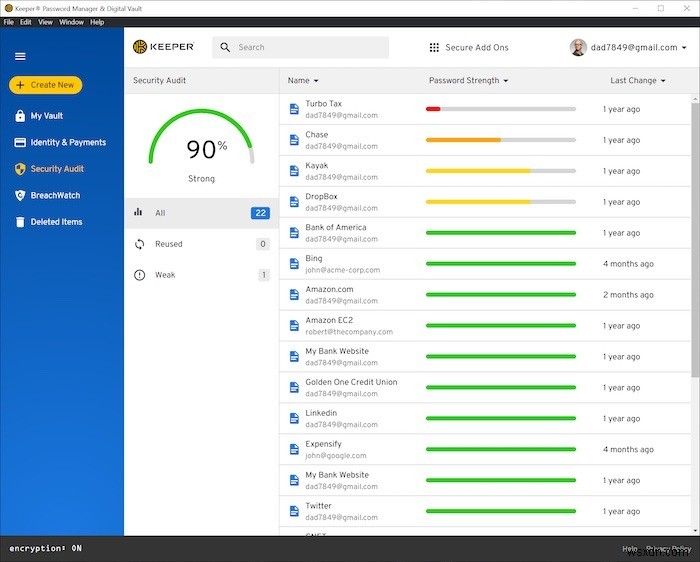
Task: Click the Security Audit shield icon
Action: (20, 169)
